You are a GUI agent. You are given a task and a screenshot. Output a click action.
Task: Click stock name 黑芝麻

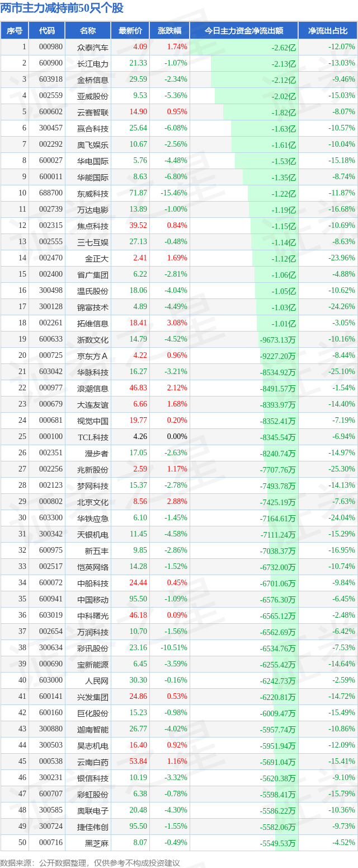(x=96, y=843)
